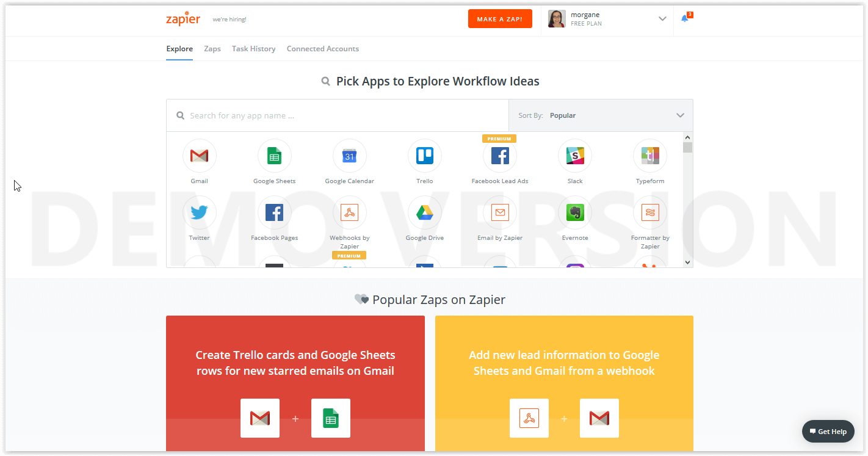This screenshot has height=456, width=868.
Task: Select the Google Drive app icon
Action: click(x=424, y=212)
